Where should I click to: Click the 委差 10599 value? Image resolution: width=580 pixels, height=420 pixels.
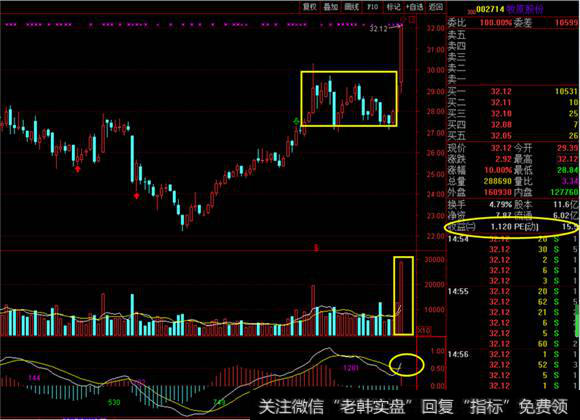click(566, 23)
